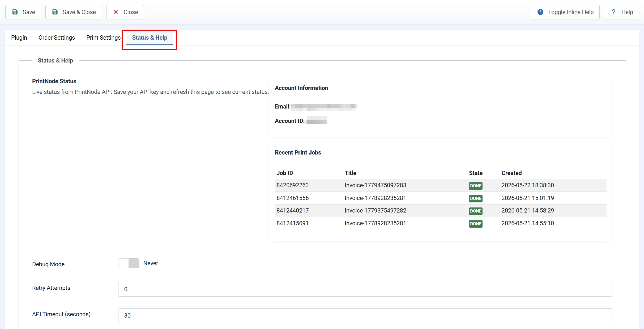Click created time 2026-05-22 18:38:30
The width and height of the screenshot is (644, 329).
click(x=528, y=185)
